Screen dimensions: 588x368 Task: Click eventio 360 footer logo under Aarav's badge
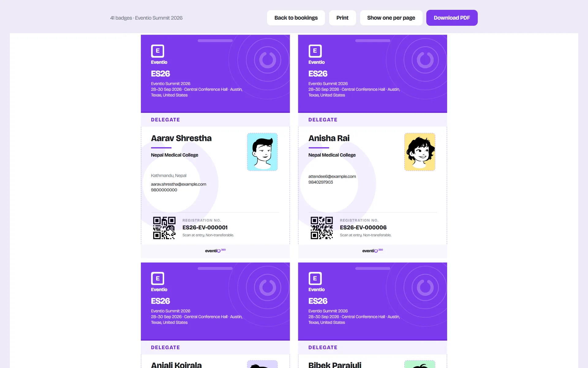tap(215, 251)
